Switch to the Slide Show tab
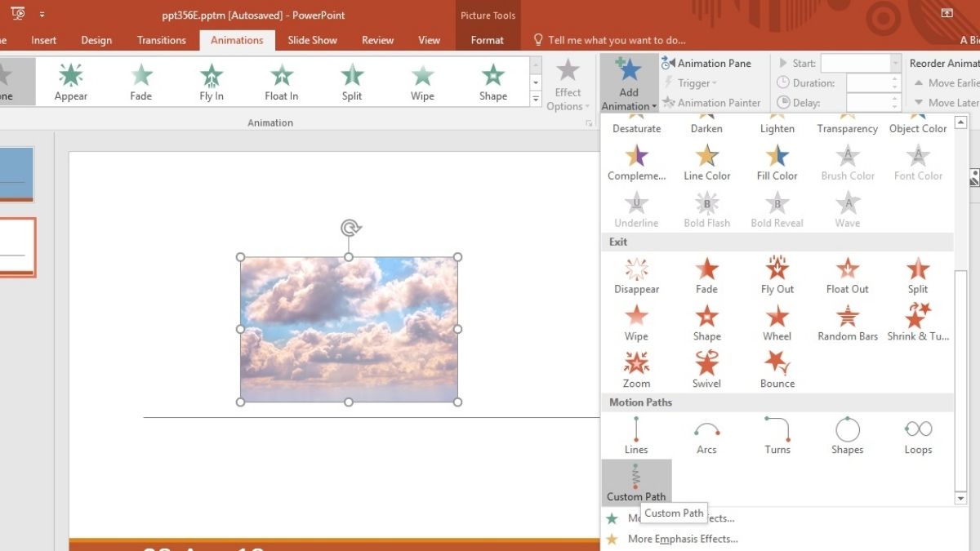Screen dimensions: 980x551 pos(312,39)
